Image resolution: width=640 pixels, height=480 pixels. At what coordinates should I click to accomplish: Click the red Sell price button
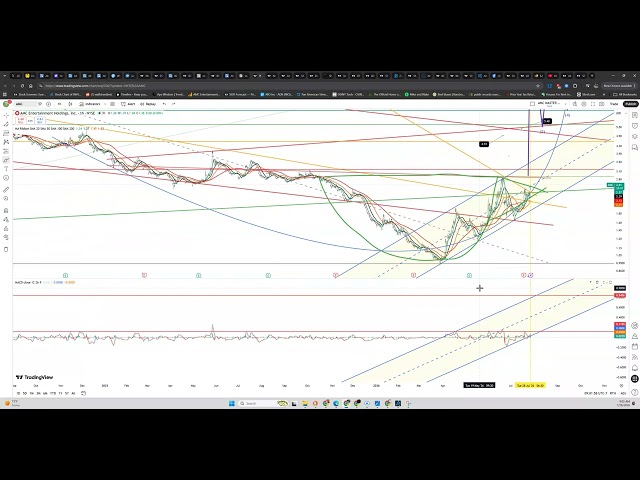coord(20,120)
